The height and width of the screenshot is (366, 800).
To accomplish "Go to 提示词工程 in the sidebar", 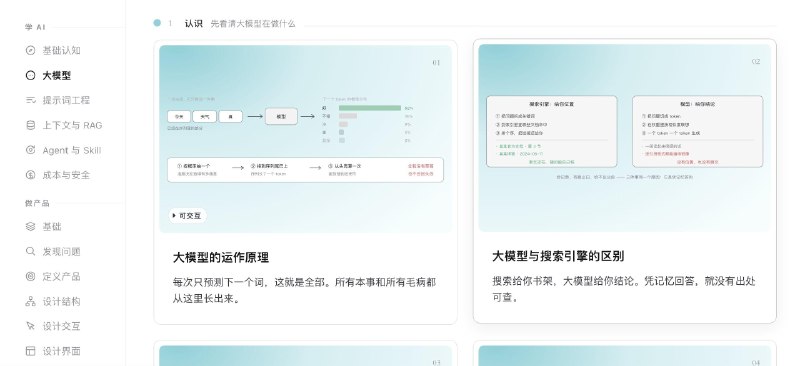I will pyautogui.click(x=66, y=100).
